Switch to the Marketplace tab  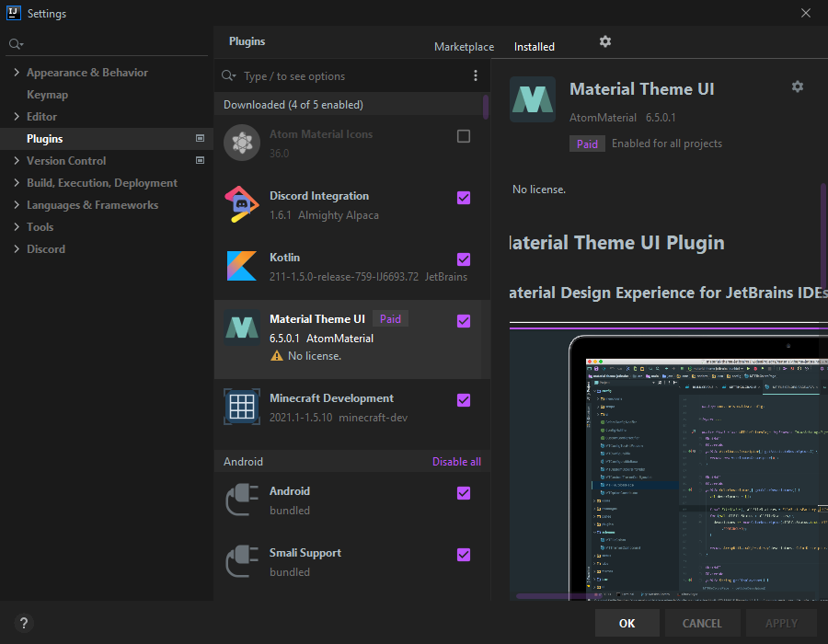464,47
